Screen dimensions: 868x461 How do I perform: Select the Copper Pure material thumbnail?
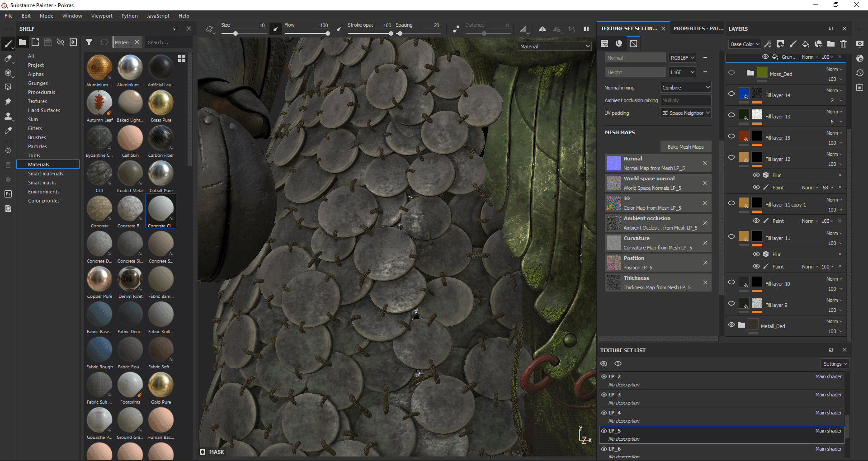99,279
